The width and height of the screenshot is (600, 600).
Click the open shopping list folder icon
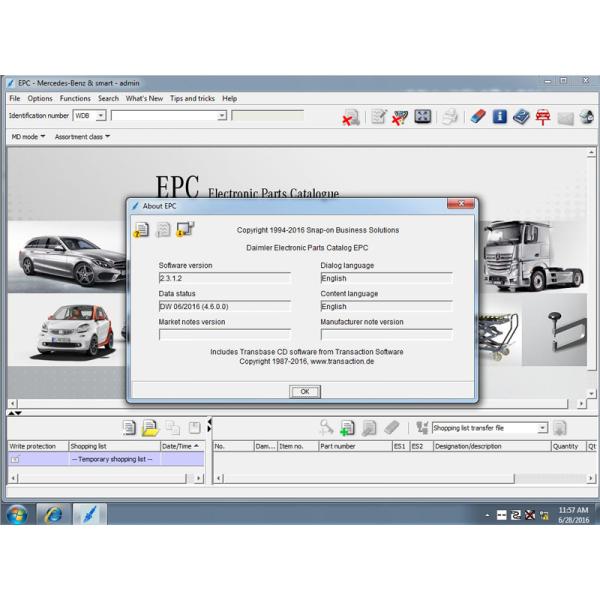click(150, 428)
